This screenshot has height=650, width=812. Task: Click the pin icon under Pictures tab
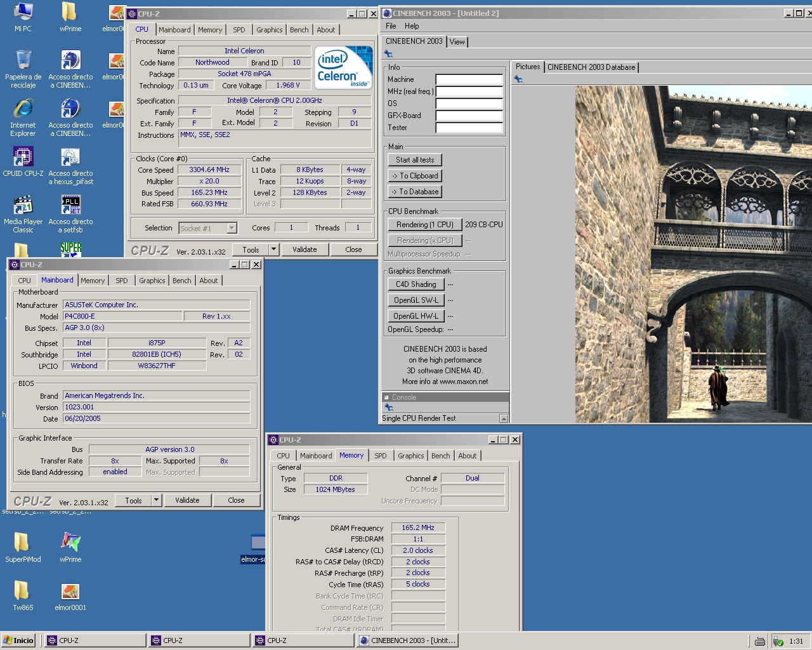click(518, 79)
